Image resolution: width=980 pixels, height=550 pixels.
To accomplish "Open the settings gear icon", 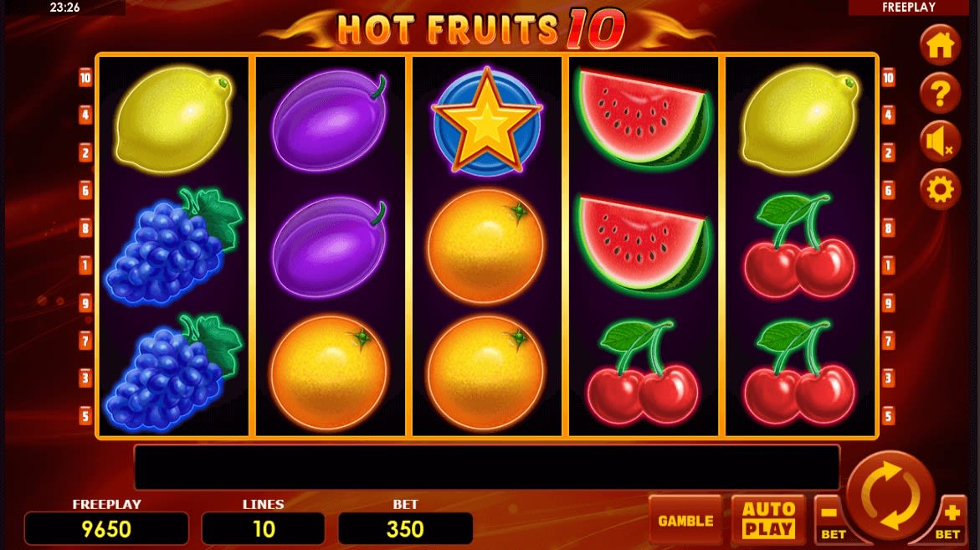I will 940,188.
